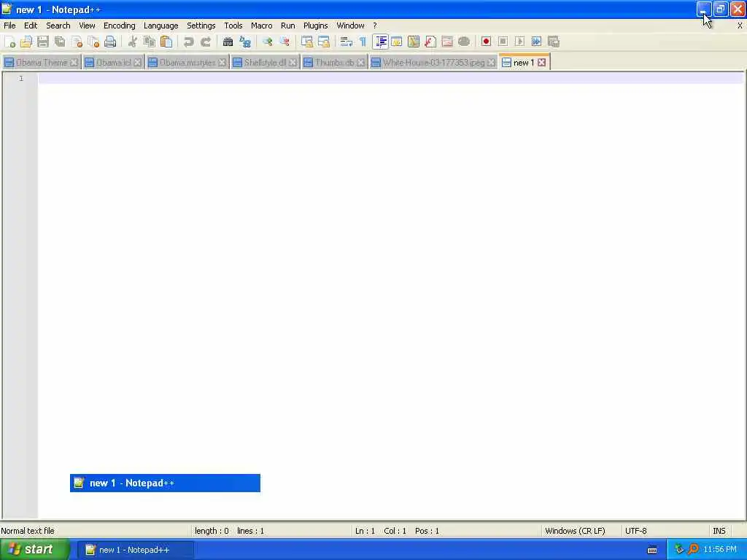The image size is (747, 560).
Task: Stop macro recording square icon
Action: pos(503,42)
